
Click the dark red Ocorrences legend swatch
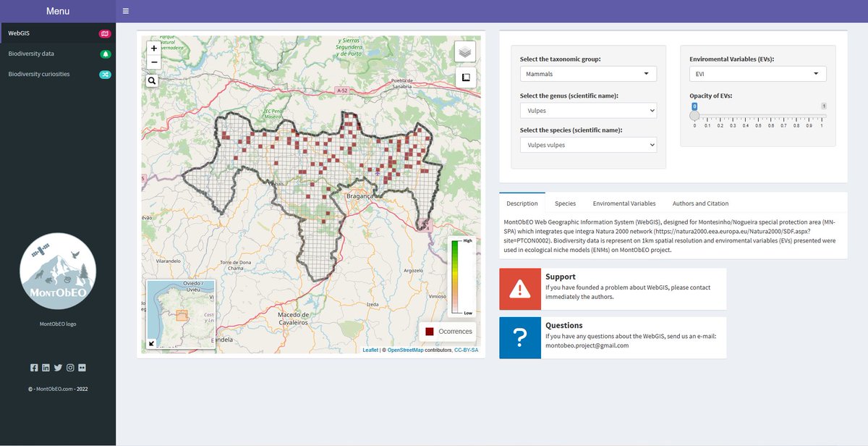click(429, 332)
